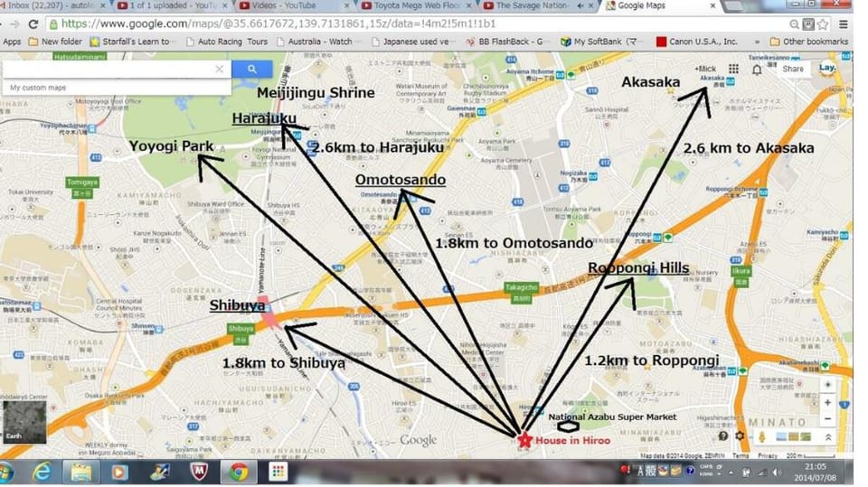868x487 pixels.
Task: Click the volume icon in system tray
Action: [778, 472]
